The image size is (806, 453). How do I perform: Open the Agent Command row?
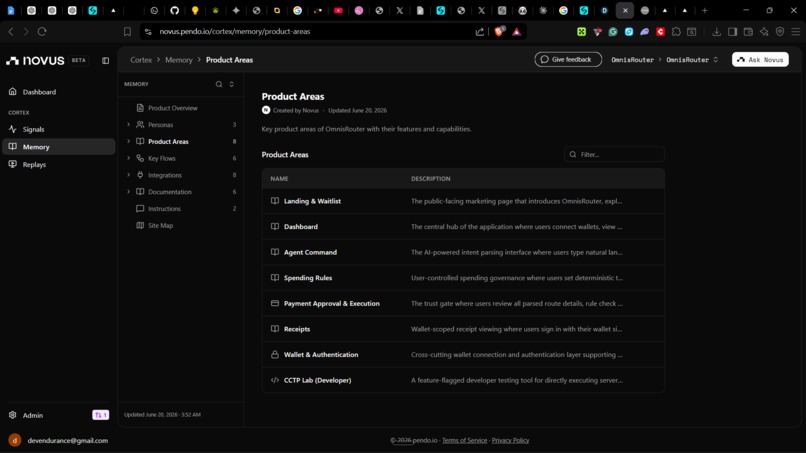463,252
